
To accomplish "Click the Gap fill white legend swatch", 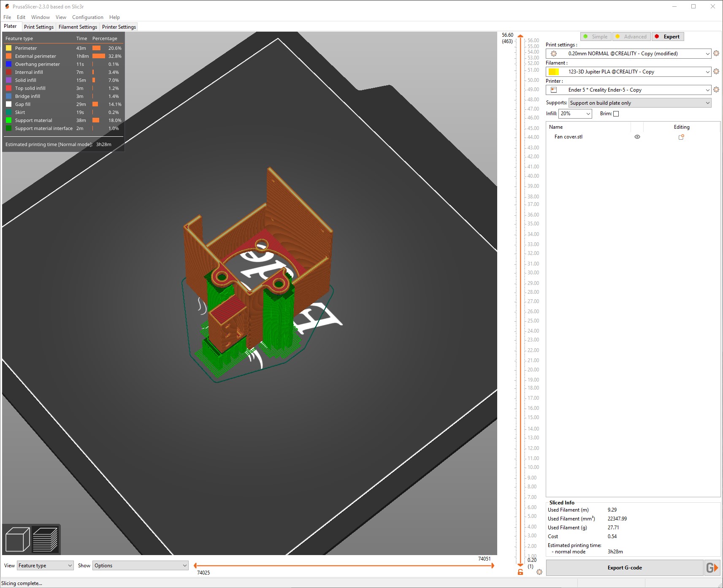I will 8,104.
